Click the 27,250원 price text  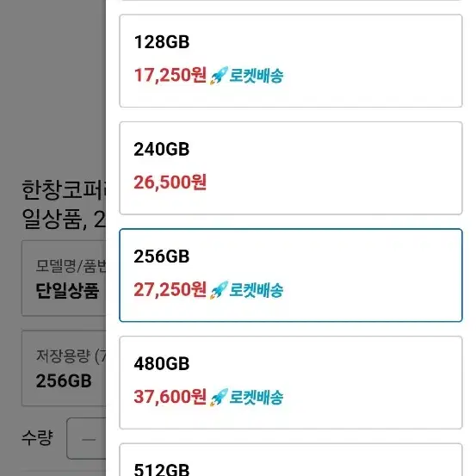170,289
